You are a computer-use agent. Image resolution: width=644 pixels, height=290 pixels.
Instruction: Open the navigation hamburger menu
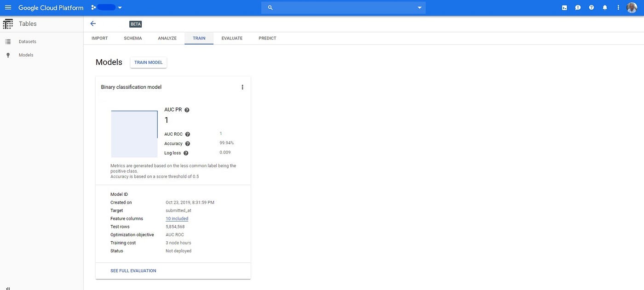(x=7, y=6)
